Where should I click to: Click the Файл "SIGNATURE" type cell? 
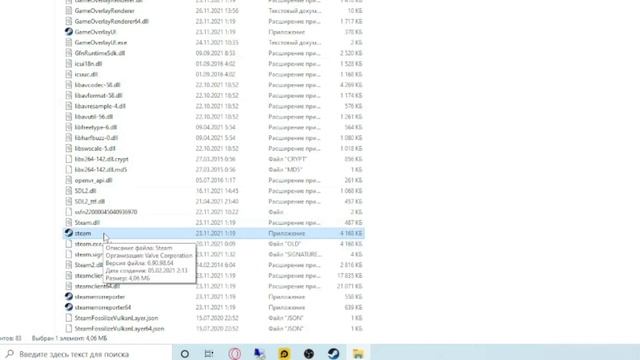click(x=295, y=254)
